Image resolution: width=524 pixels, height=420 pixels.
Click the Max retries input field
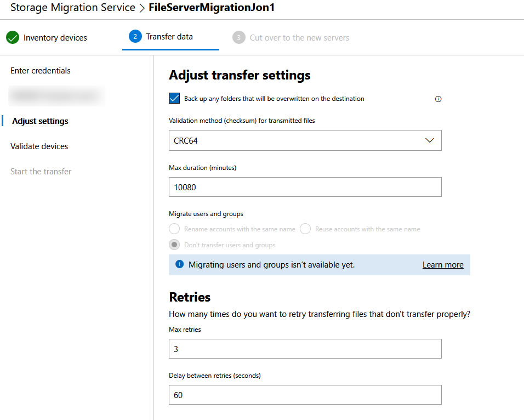305,349
